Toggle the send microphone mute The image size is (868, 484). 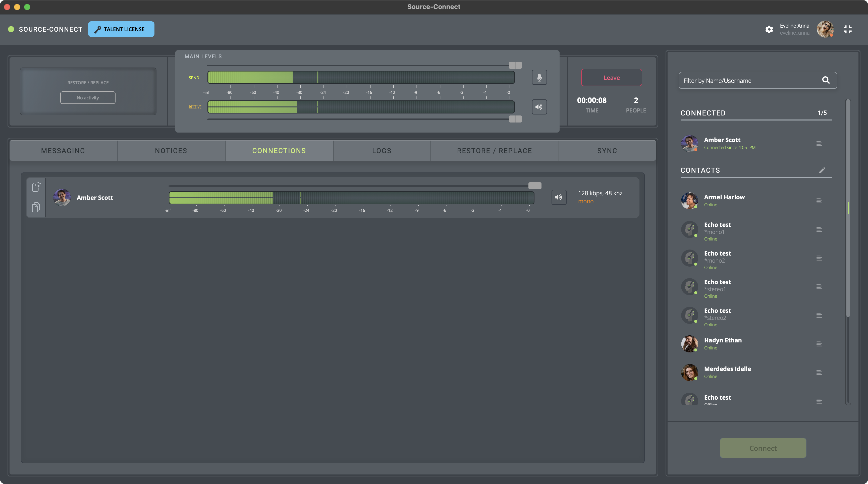click(x=539, y=78)
